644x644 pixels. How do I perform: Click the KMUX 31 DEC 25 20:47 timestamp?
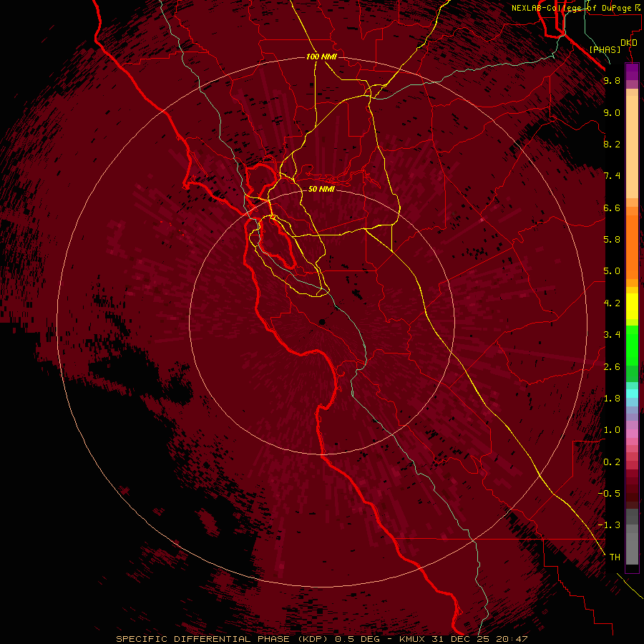coord(463,639)
